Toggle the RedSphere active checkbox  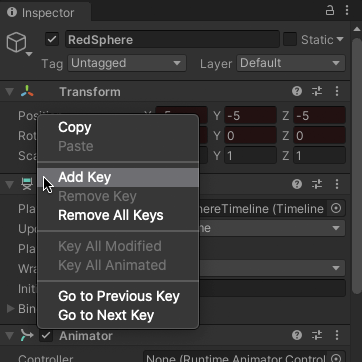(52, 39)
